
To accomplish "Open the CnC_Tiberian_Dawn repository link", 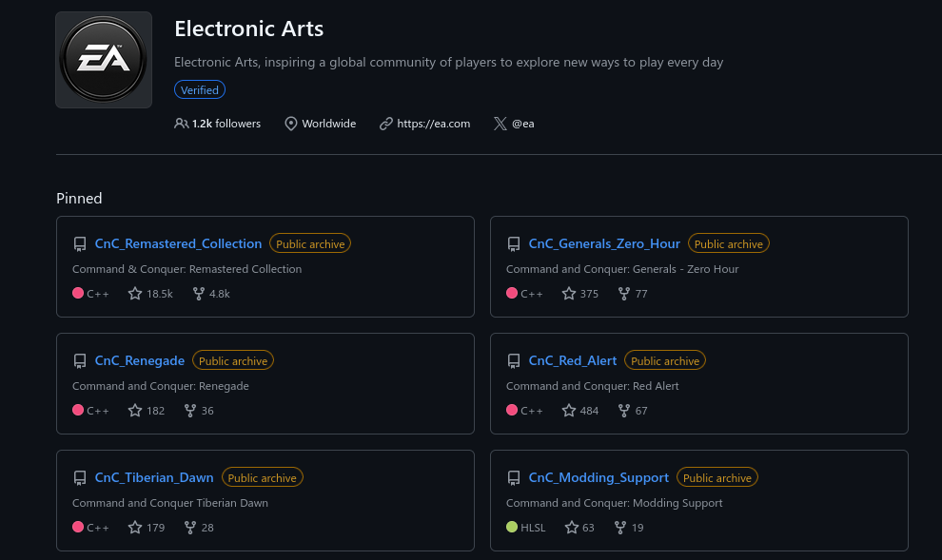I will [154, 478].
